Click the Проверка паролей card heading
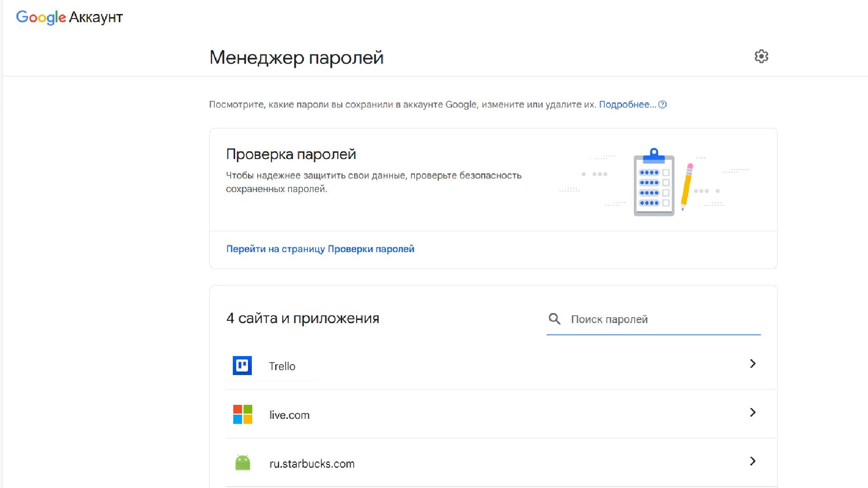This screenshot has width=868, height=488. point(291,155)
